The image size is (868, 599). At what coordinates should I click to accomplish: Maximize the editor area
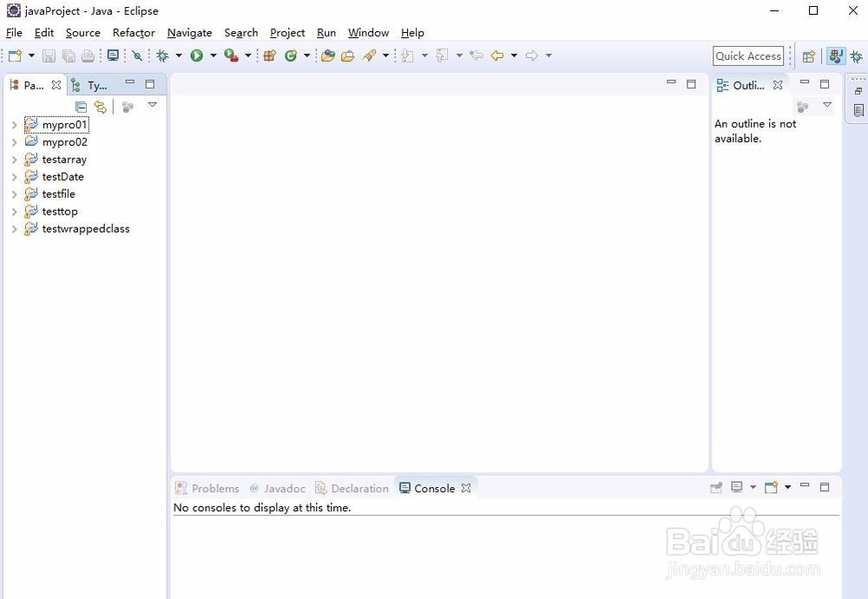(x=691, y=83)
